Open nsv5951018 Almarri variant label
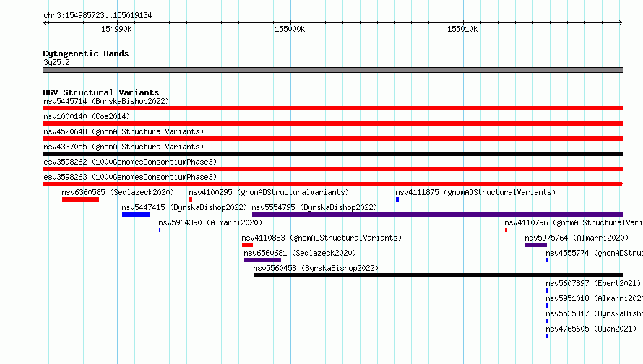643x364 pixels. pos(594,298)
